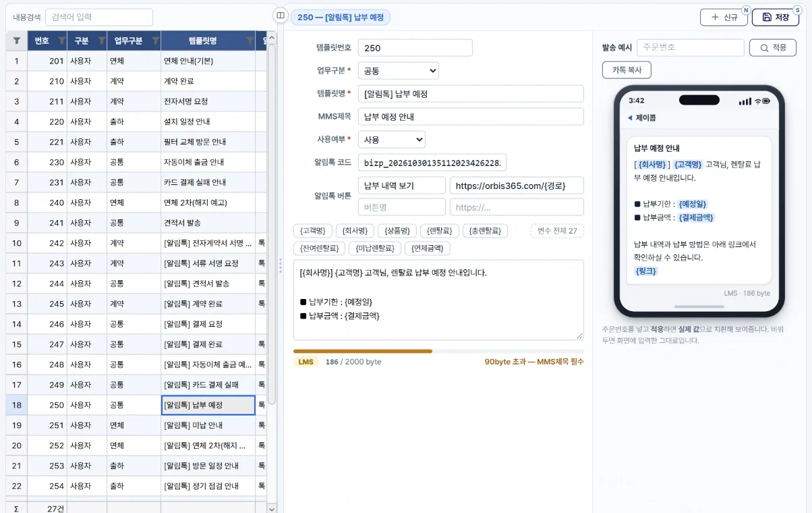The width and height of the screenshot is (812, 513).
Task: Click the 주문번호 input in 발송 예시
Action: pos(691,48)
